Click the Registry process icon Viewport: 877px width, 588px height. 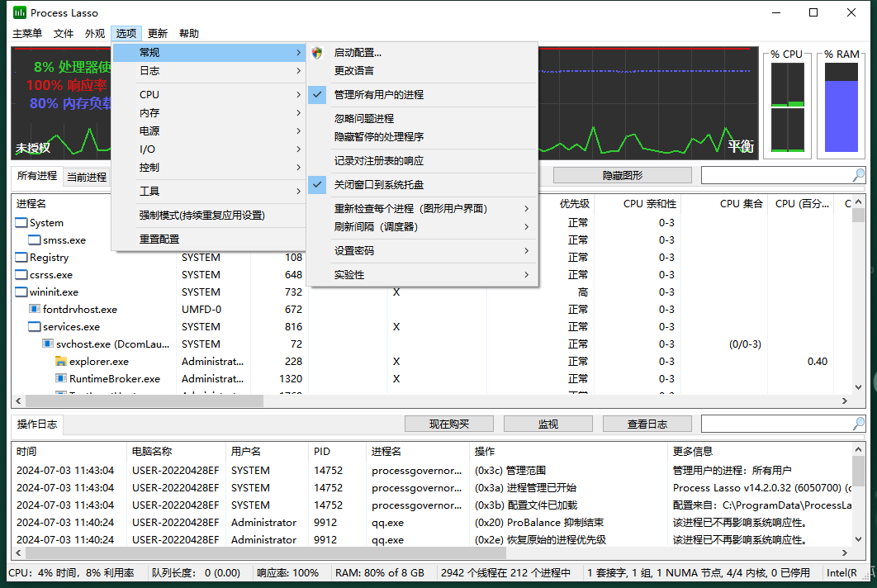(21, 258)
